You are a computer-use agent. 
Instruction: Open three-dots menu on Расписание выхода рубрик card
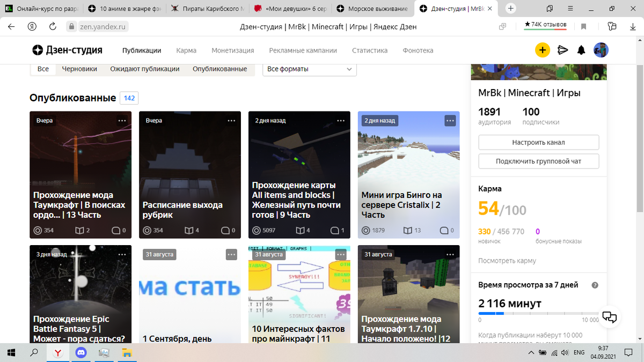(x=231, y=121)
